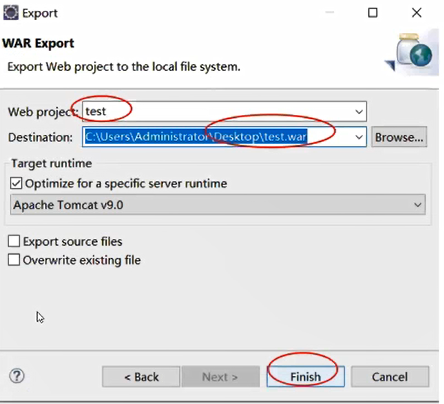The image size is (444, 404).
Task: Click the < Back button
Action: [141, 377]
